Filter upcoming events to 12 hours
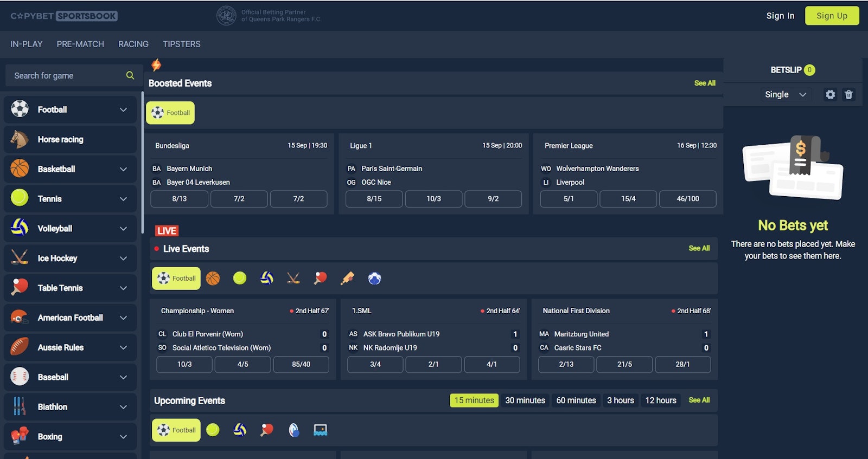 point(660,400)
